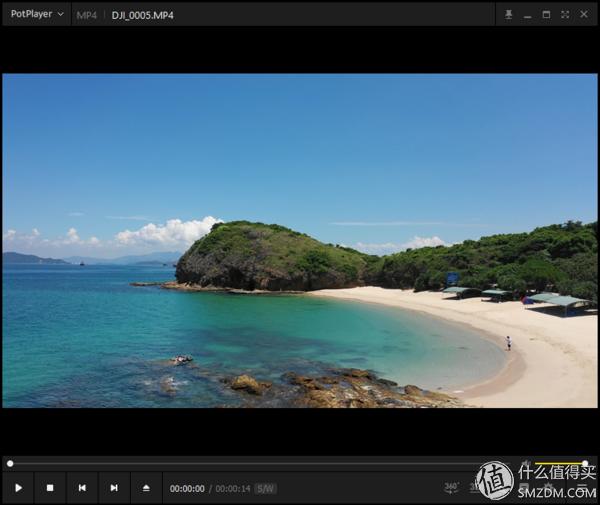
Task: Play the video
Action: tap(18, 488)
